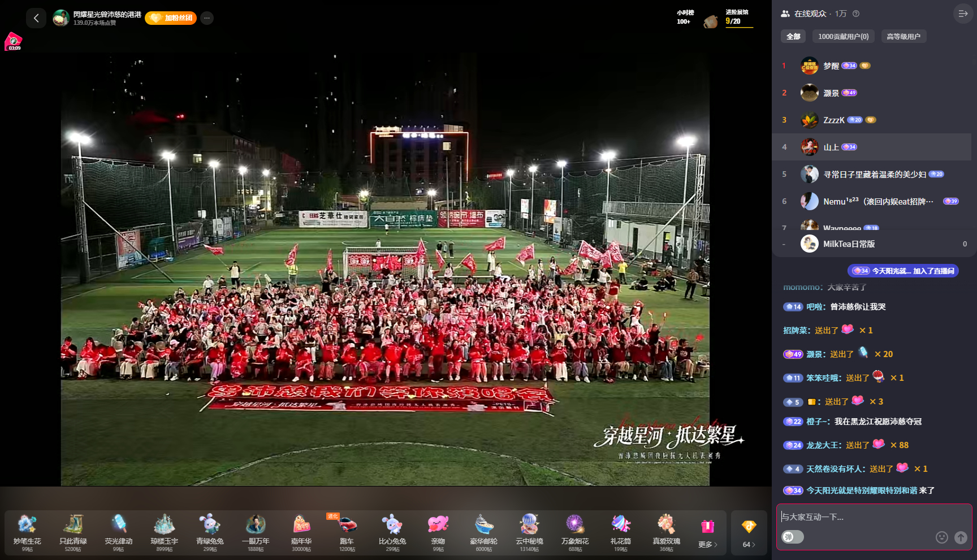977x560 pixels.
Task: Toggle the danmaku switch under chat input
Action: 792,537
